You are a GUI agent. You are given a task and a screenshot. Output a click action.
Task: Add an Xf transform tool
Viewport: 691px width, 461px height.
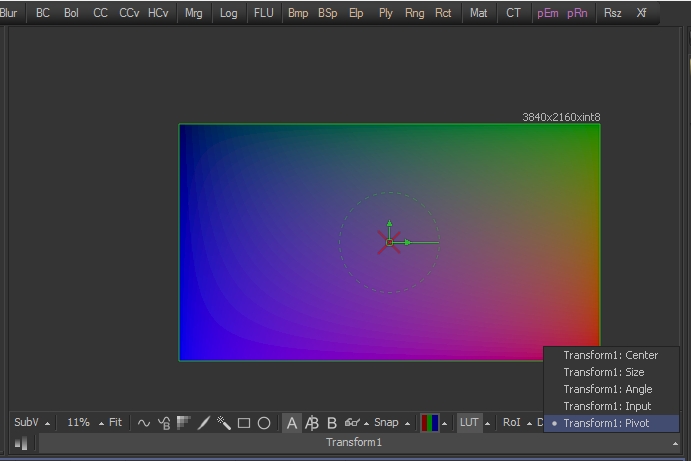pyautogui.click(x=641, y=13)
